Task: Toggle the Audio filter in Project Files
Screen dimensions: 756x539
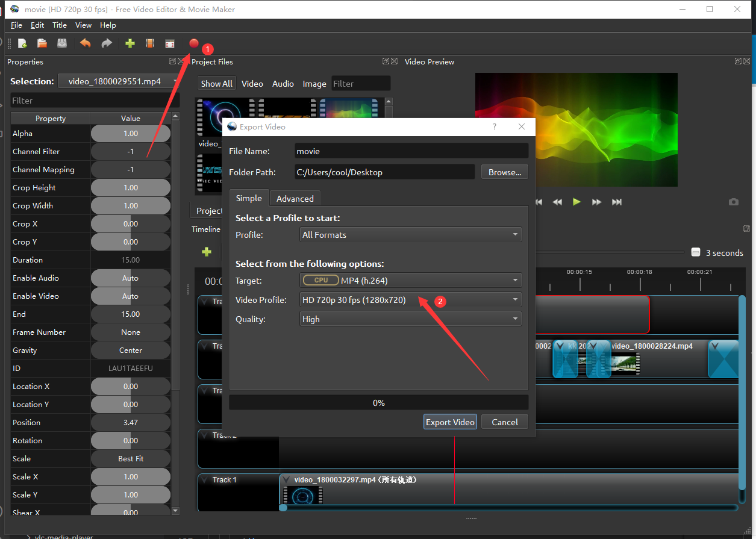Action: coord(283,84)
